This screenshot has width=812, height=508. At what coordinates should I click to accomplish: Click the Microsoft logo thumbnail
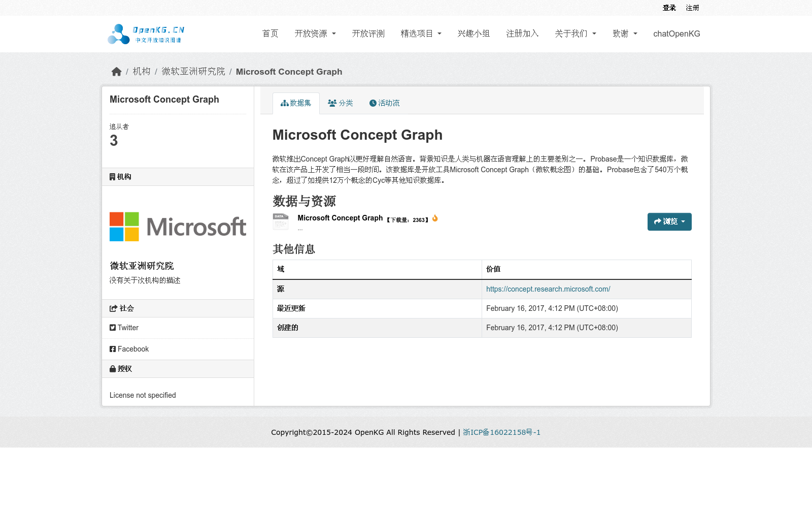178,227
